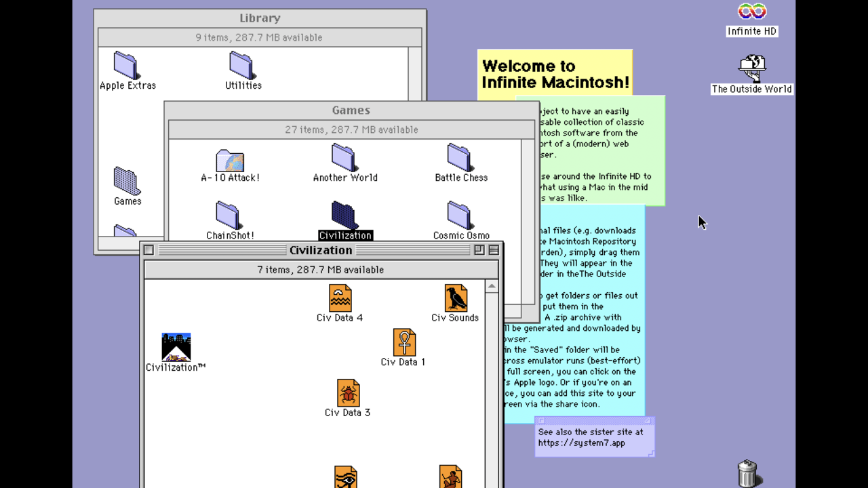Click scroll up arrow in Civilization window
The image size is (868, 488).
pyautogui.click(x=492, y=287)
